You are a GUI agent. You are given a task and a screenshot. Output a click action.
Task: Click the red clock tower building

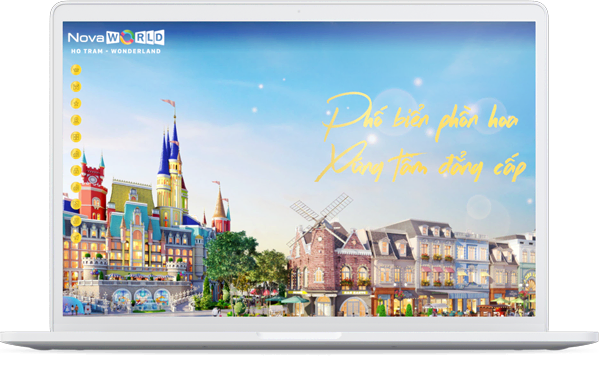(93, 188)
